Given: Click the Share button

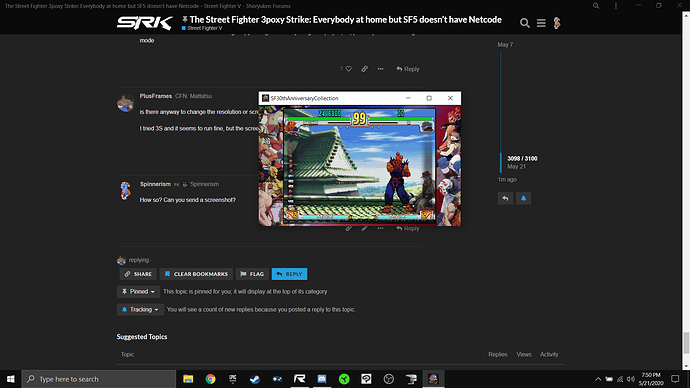Looking at the screenshot, I should coord(138,274).
